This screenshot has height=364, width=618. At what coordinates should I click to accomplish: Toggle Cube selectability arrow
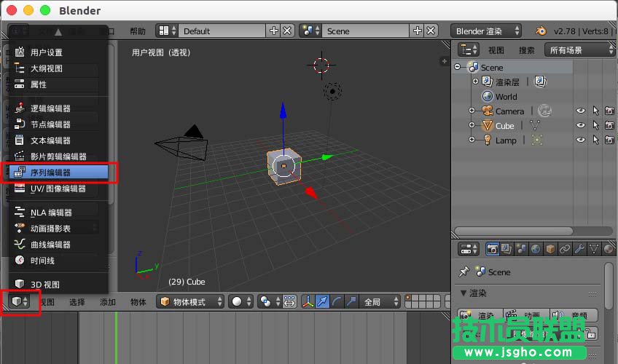click(595, 125)
